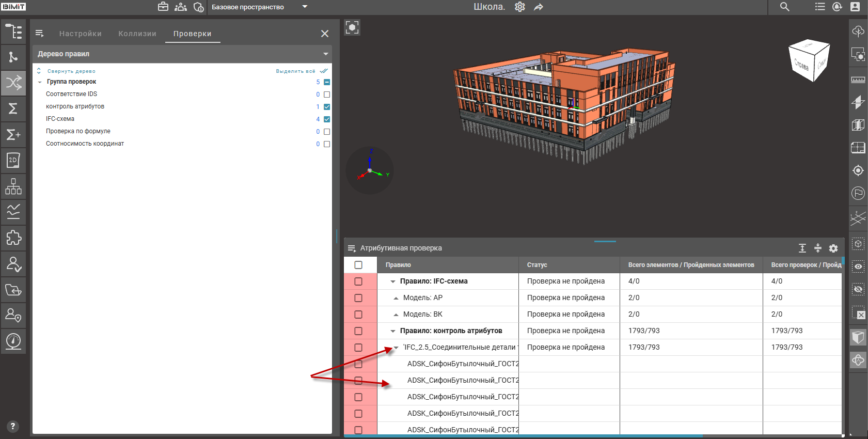Open the project settings gear beside Школа
868x439 pixels.
pyautogui.click(x=520, y=7)
